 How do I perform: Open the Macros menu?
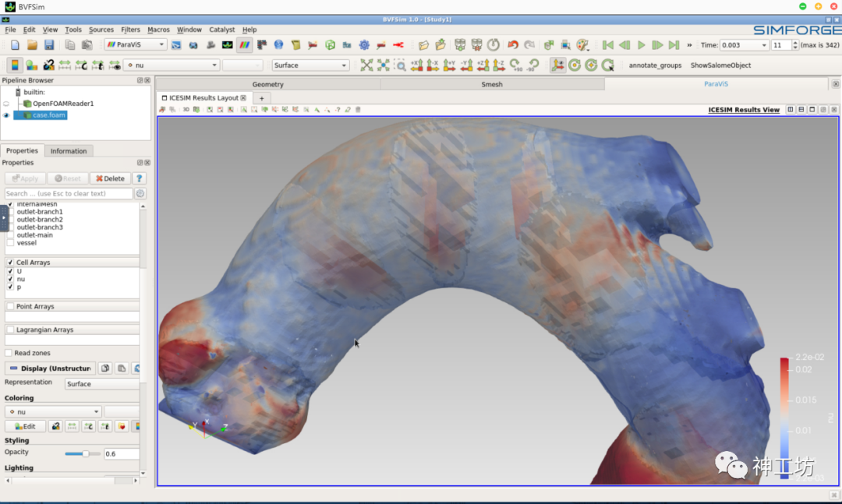click(158, 30)
